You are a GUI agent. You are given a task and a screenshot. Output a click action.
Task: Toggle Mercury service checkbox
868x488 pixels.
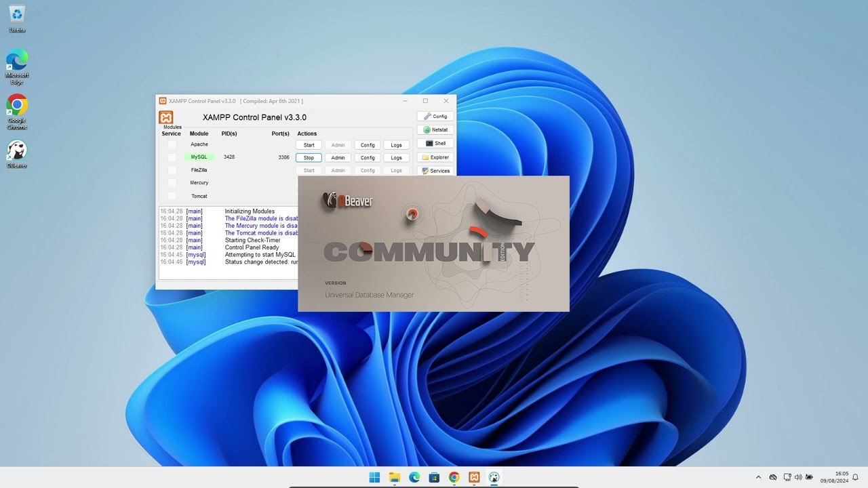(172, 183)
